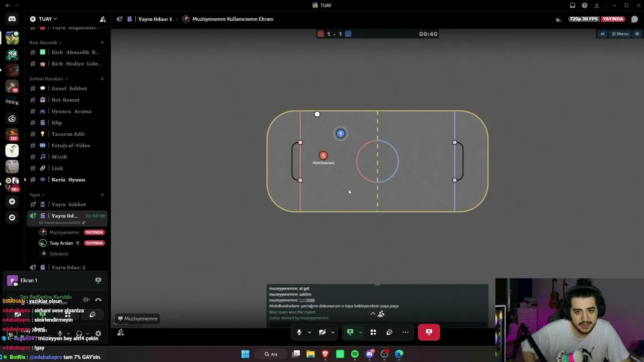
Task: Open Genel Sohbet channel
Action: pos(67,88)
